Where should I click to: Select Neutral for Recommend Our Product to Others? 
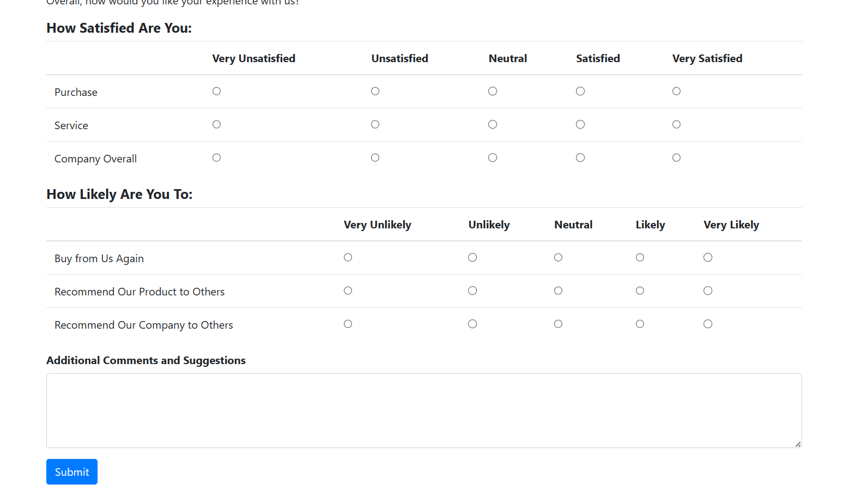pyautogui.click(x=558, y=291)
